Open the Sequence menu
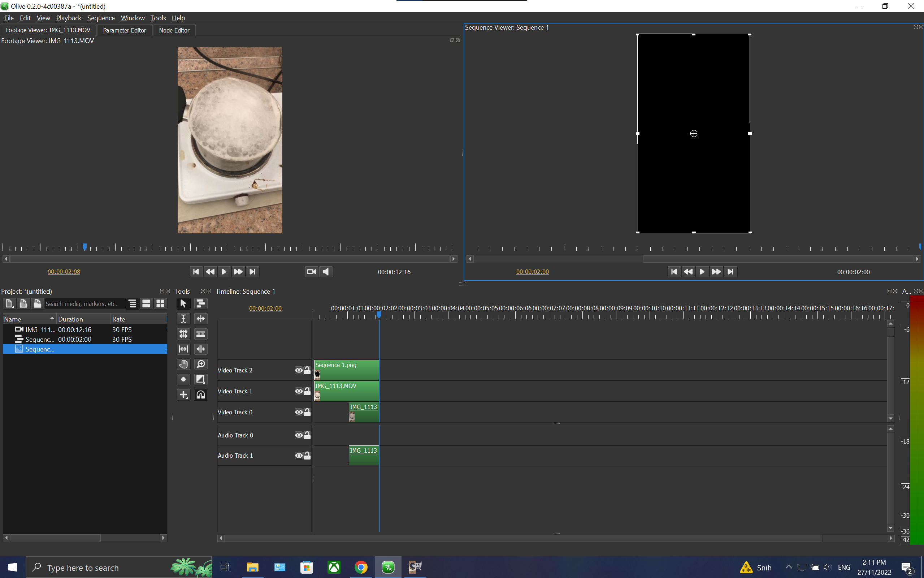924x578 pixels. [101, 18]
